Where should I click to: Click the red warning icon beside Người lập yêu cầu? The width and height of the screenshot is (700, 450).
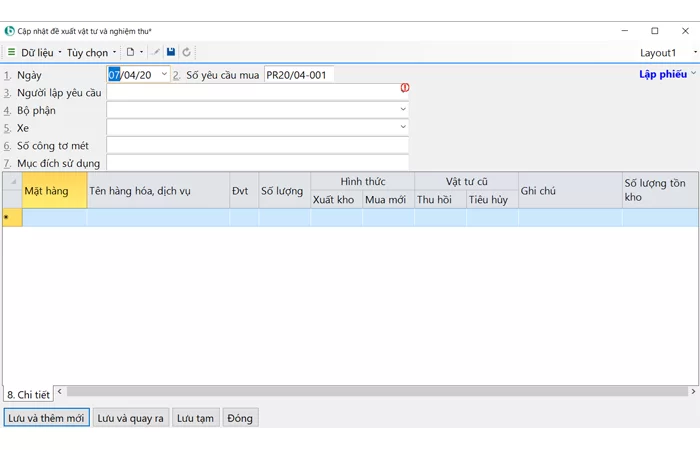tap(404, 88)
